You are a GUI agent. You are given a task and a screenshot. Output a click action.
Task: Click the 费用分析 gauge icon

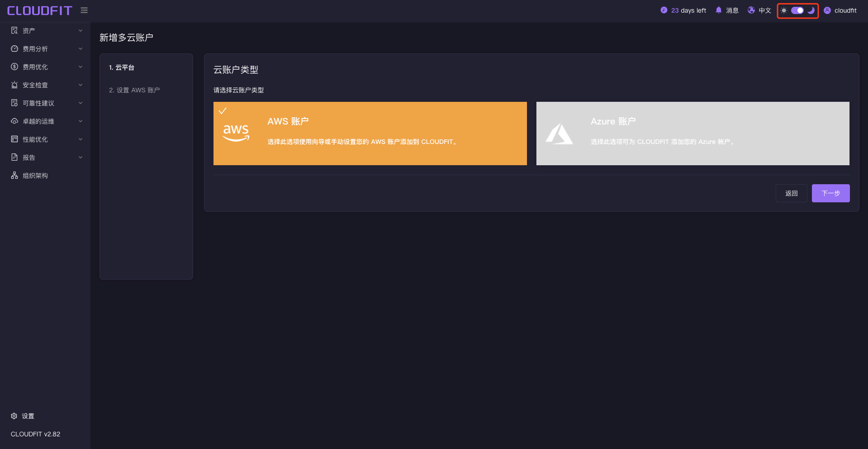coord(14,48)
